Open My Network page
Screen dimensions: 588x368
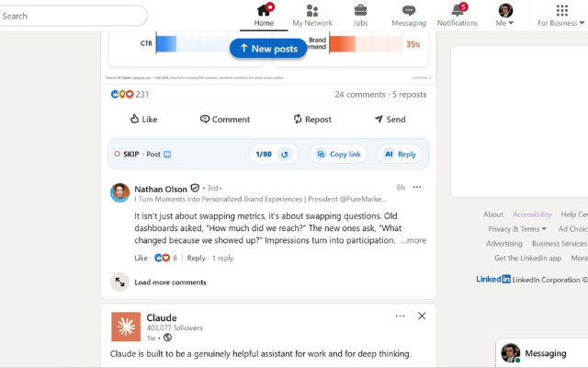312,15
